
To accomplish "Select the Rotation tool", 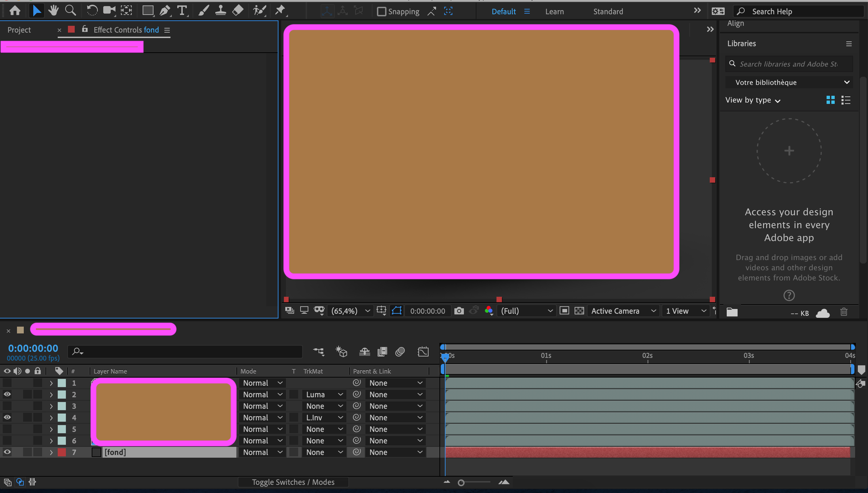I will [92, 11].
